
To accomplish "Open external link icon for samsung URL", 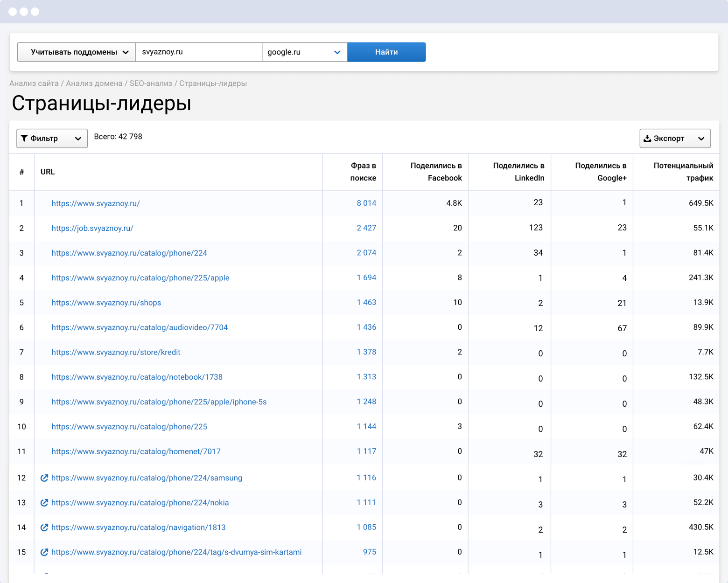I will tap(44, 478).
